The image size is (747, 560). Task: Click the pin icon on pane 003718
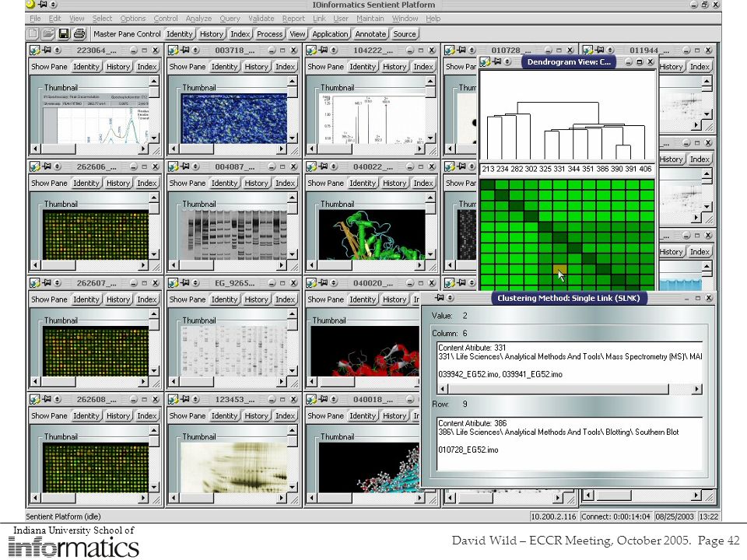[185, 50]
